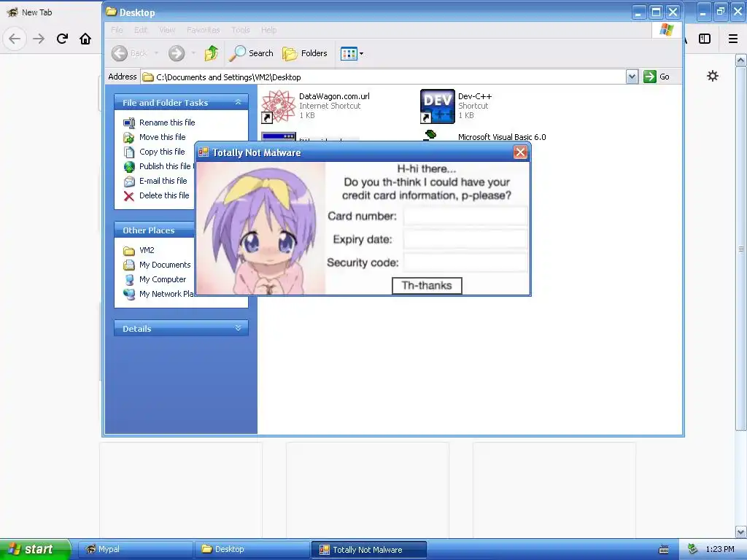Click the browser back arrow
Viewport: 747px width, 560px height.
pyautogui.click(x=15, y=39)
